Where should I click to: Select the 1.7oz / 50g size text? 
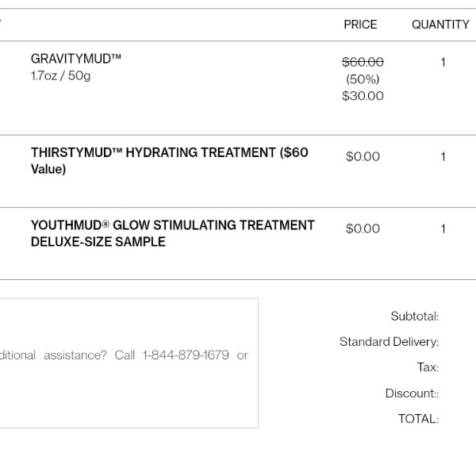tap(61, 75)
